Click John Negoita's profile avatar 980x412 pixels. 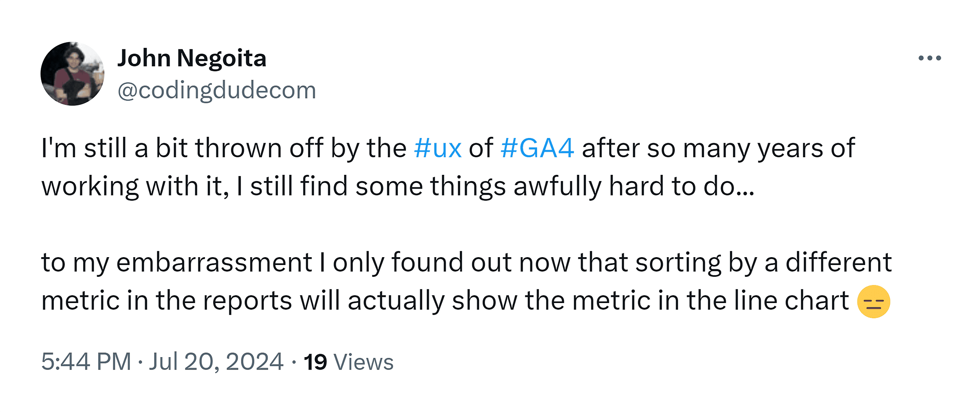(73, 74)
